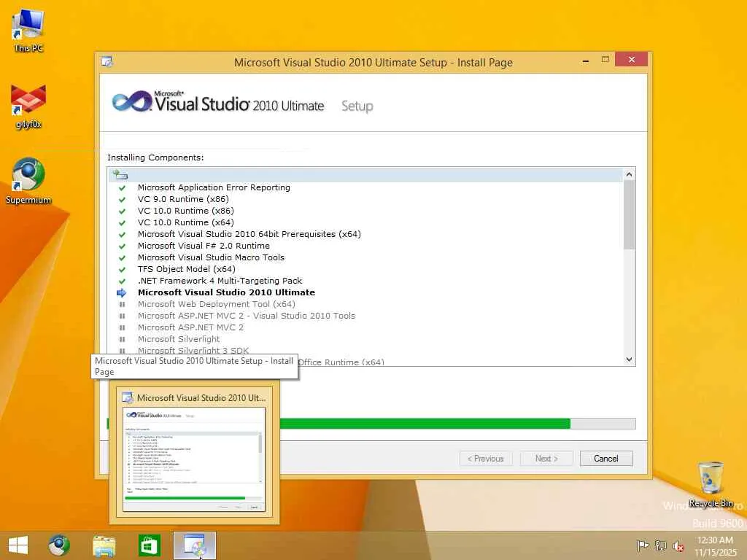The height and width of the screenshot is (560, 747).
Task: Select the Visual Studio setup taskbar button
Action: pos(194,545)
